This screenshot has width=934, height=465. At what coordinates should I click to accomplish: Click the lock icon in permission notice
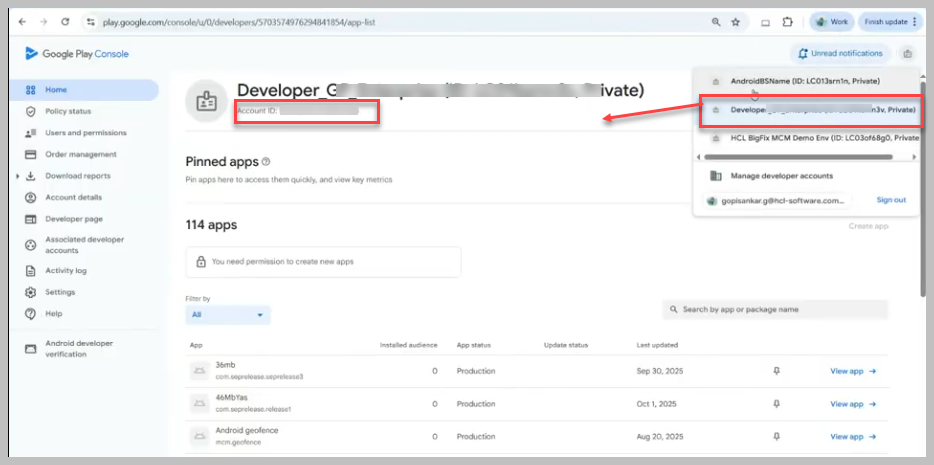pyautogui.click(x=201, y=261)
